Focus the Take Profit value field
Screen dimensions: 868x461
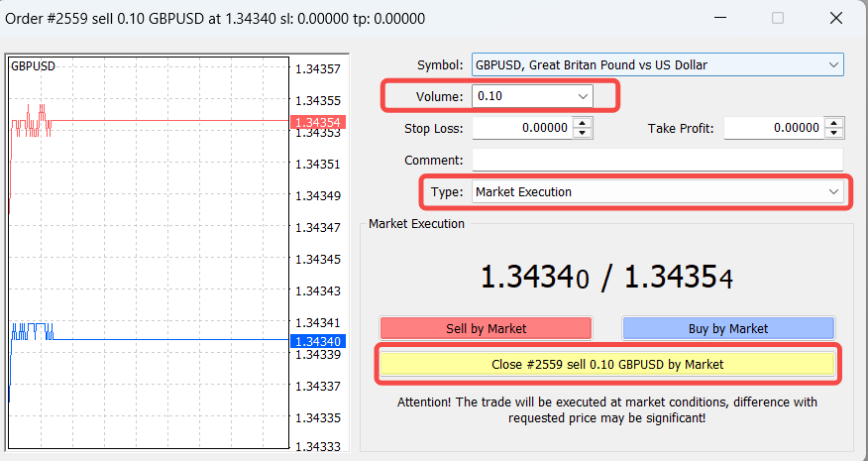point(774,128)
